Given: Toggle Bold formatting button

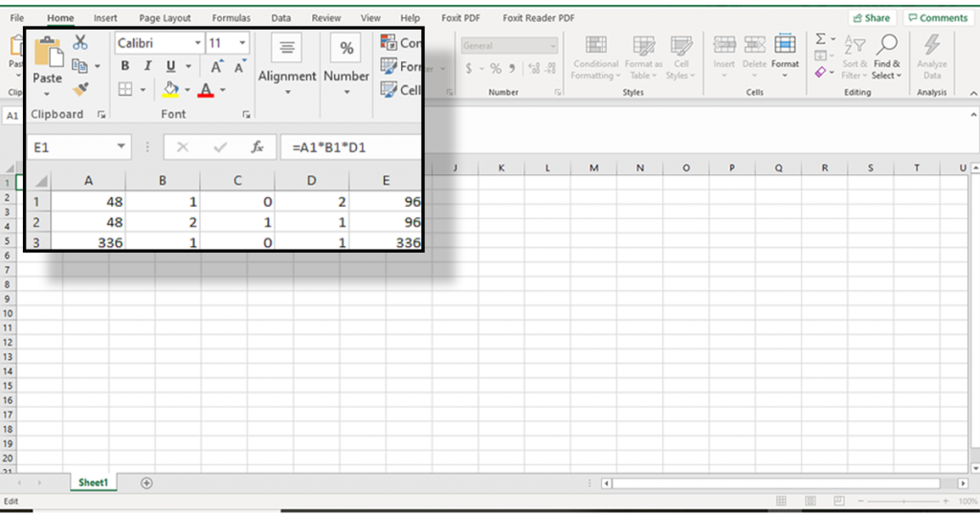Looking at the screenshot, I should pos(125,66).
